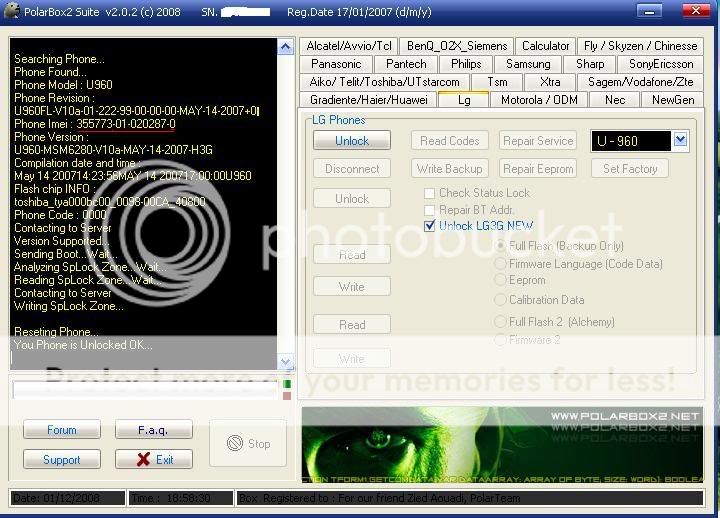Open the F.a.q. button

pos(154,430)
